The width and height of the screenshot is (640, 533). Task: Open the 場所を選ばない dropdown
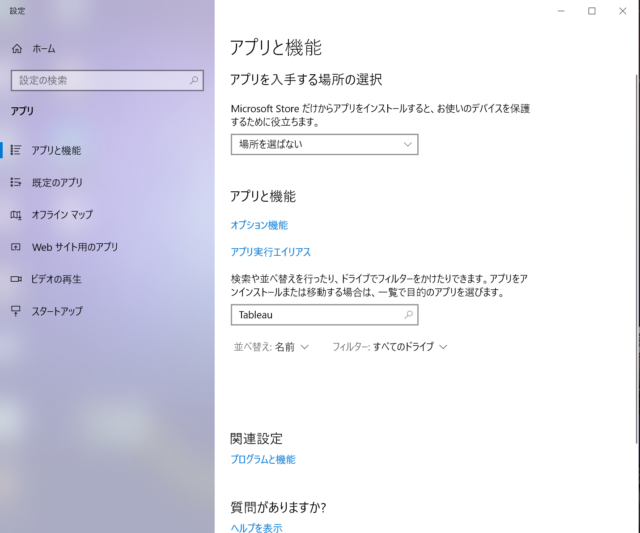pyautogui.click(x=324, y=144)
